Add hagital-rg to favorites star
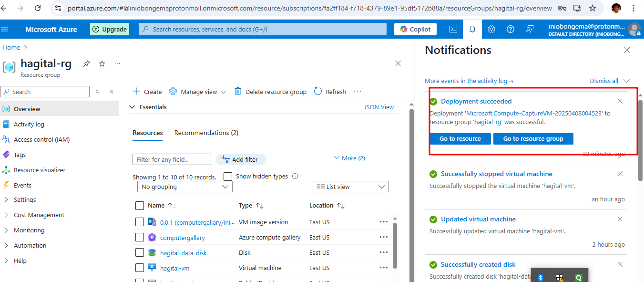Image resolution: width=644 pixels, height=282 pixels. 102,63
